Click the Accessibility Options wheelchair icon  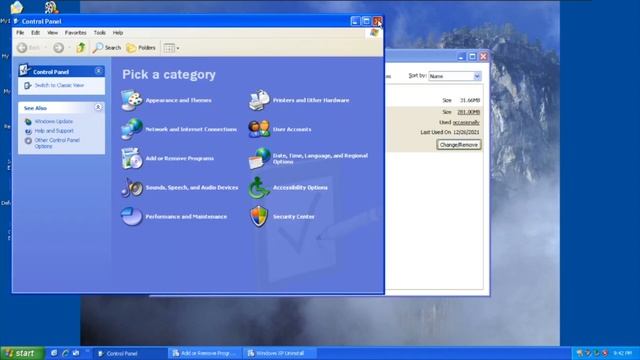259,187
